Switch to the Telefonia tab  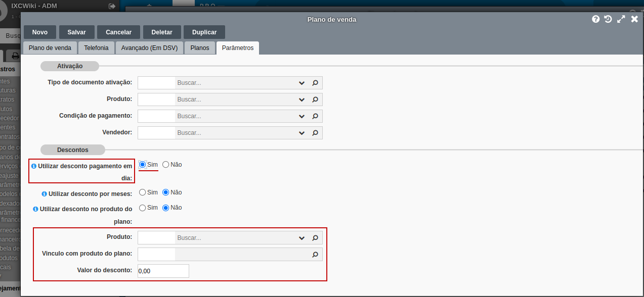coord(96,48)
